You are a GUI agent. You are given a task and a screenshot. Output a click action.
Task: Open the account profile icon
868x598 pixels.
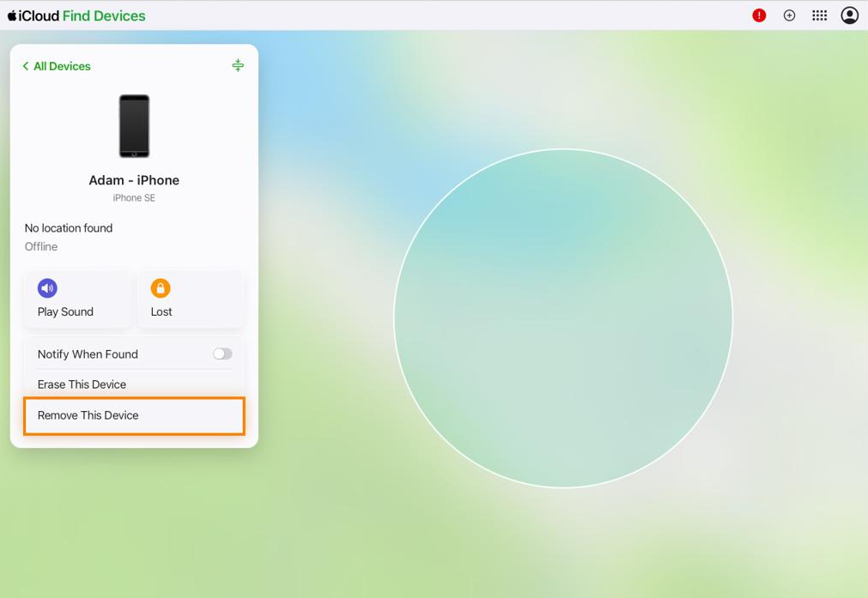850,15
